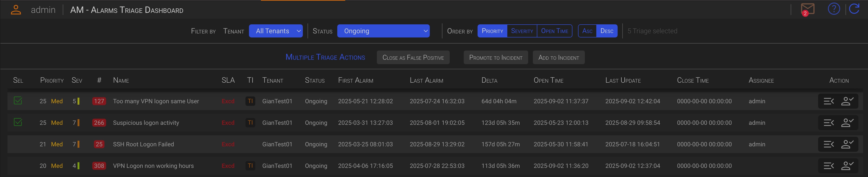The width and height of the screenshot is (868, 177).
Task: Order alarms by Open Time
Action: click(554, 31)
